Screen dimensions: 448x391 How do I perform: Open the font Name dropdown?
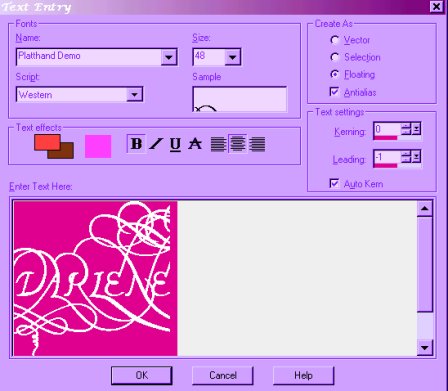[x=169, y=57]
